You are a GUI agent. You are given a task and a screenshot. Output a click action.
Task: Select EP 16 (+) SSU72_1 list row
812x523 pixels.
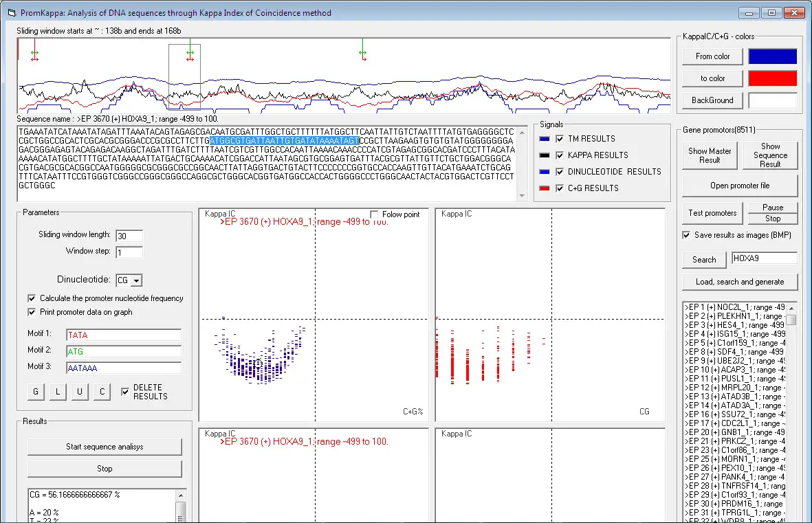pos(735,414)
